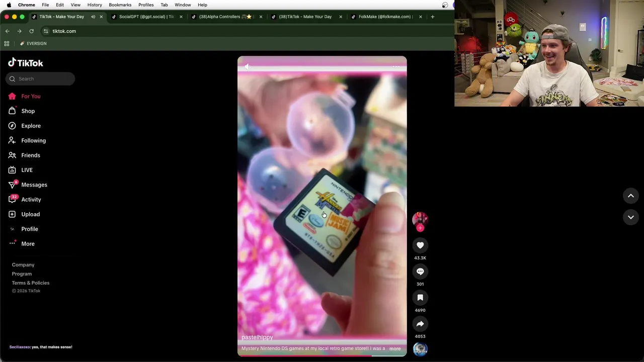Follow creator with red plus button
This screenshot has width=644, height=362.
coord(420,228)
